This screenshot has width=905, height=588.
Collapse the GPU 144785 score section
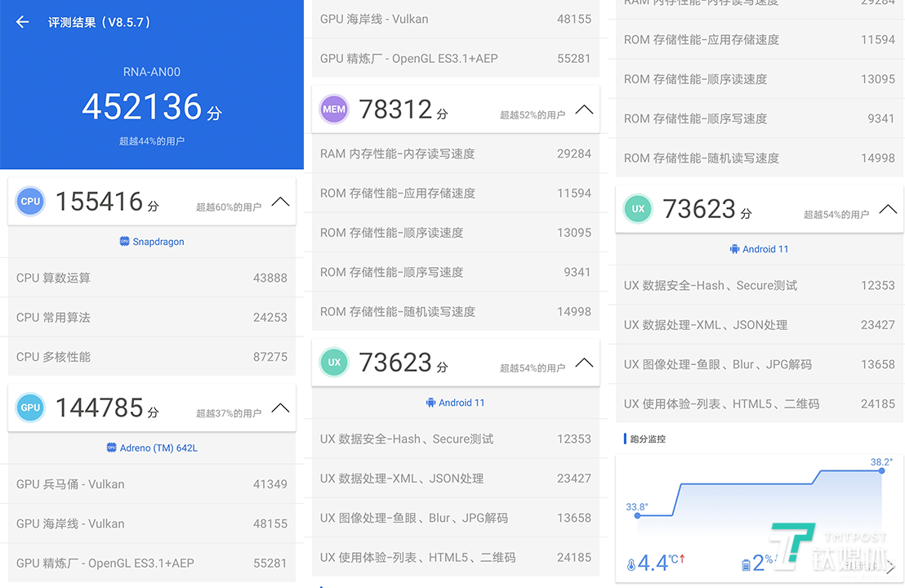point(280,408)
